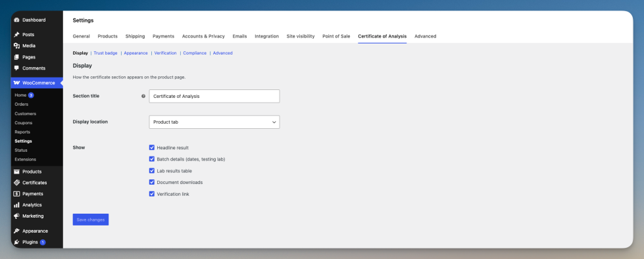Open Settings in the WooCommerce submenu
644x259 pixels.
(23, 141)
